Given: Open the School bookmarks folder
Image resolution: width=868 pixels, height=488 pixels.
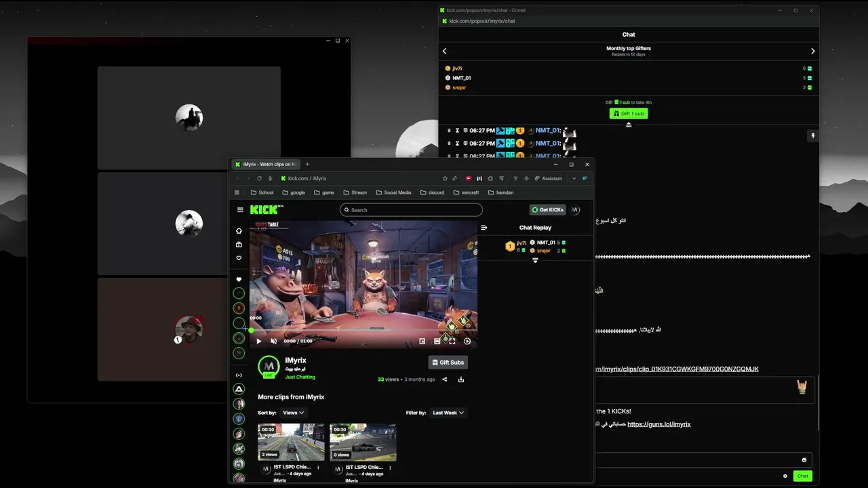Looking at the screenshot, I should (262, 192).
